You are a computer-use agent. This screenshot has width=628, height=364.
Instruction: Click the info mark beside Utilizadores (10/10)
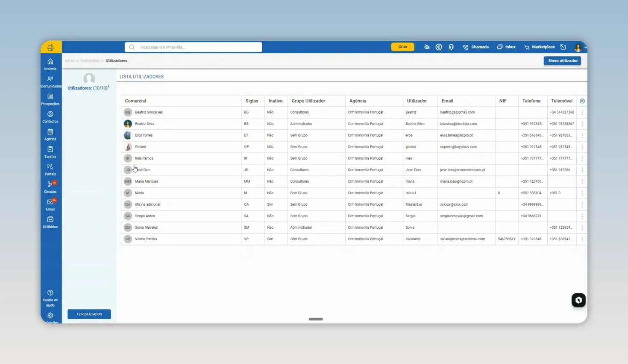pyautogui.click(x=109, y=86)
